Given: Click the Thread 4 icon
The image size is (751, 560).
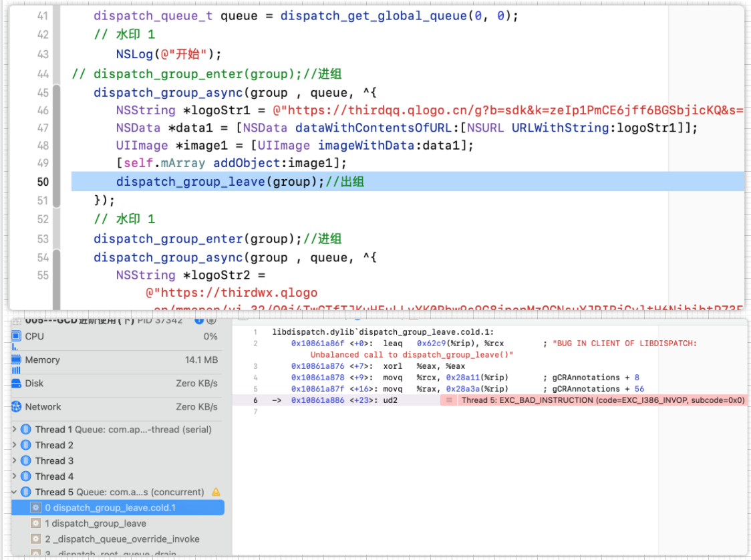Looking at the screenshot, I should pyautogui.click(x=26, y=476).
